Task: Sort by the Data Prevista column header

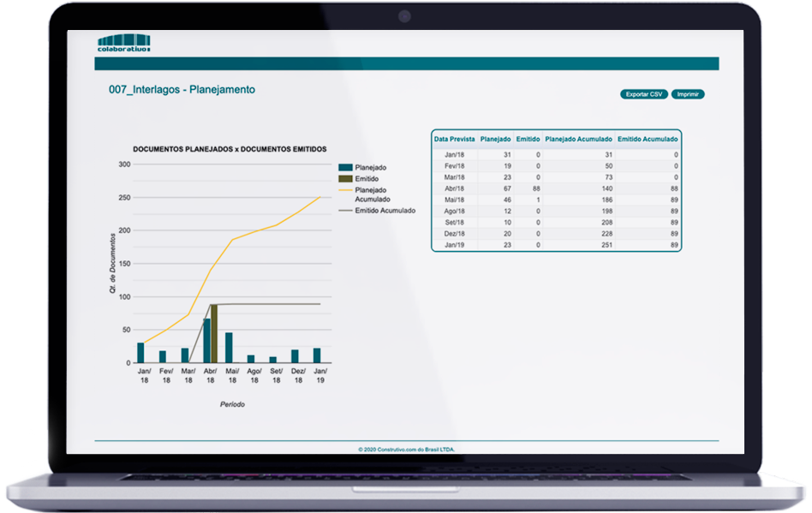Action: point(454,139)
